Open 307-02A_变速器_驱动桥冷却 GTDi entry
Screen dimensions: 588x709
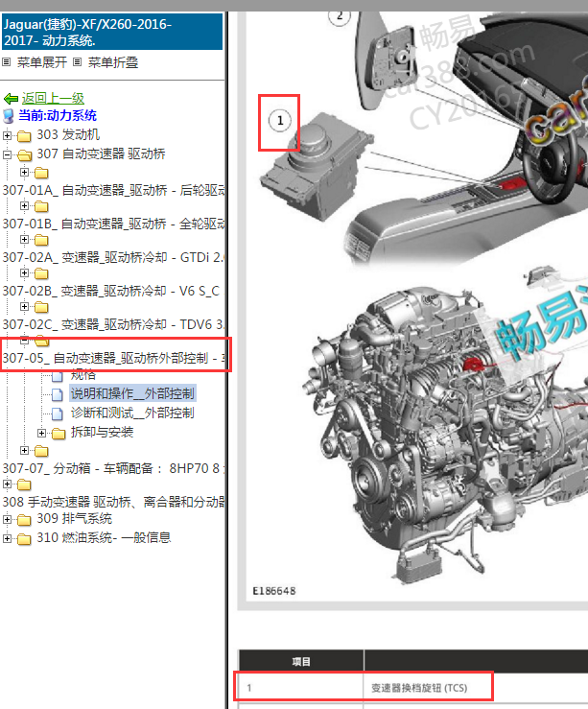[113, 257]
